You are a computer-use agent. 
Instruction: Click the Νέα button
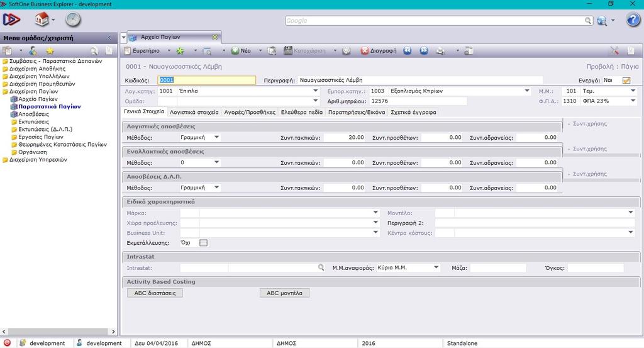[x=241, y=51]
